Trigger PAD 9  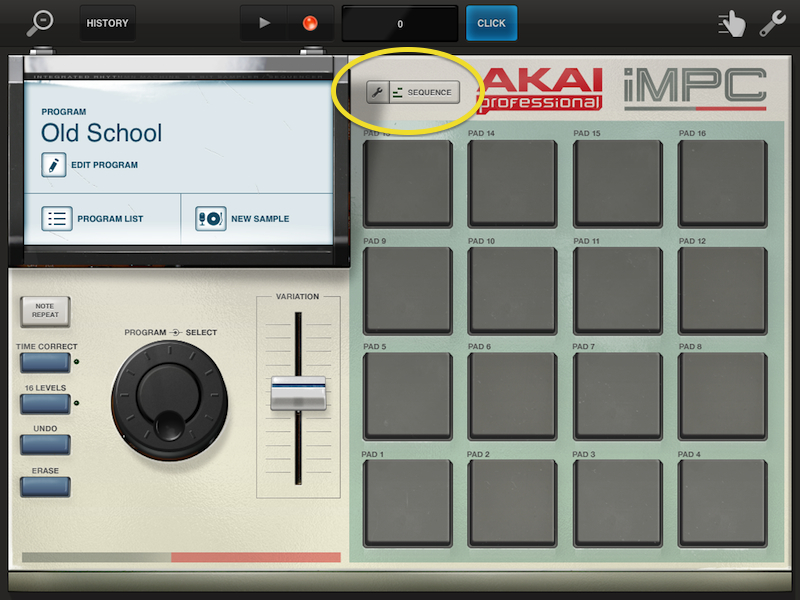click(407, 290)
